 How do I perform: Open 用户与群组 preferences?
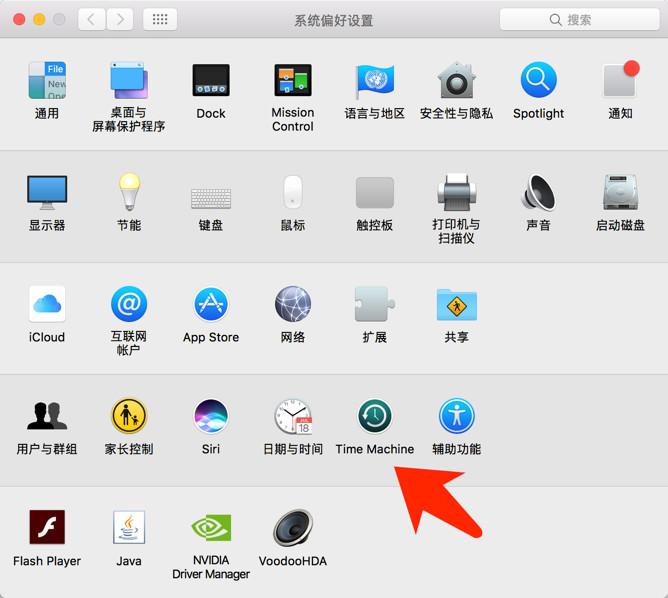coord(47,416)
